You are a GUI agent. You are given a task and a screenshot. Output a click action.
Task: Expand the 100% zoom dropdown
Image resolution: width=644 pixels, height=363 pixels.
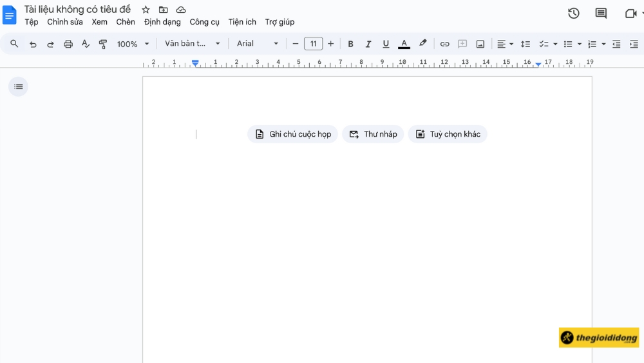(x=133, y=44)
